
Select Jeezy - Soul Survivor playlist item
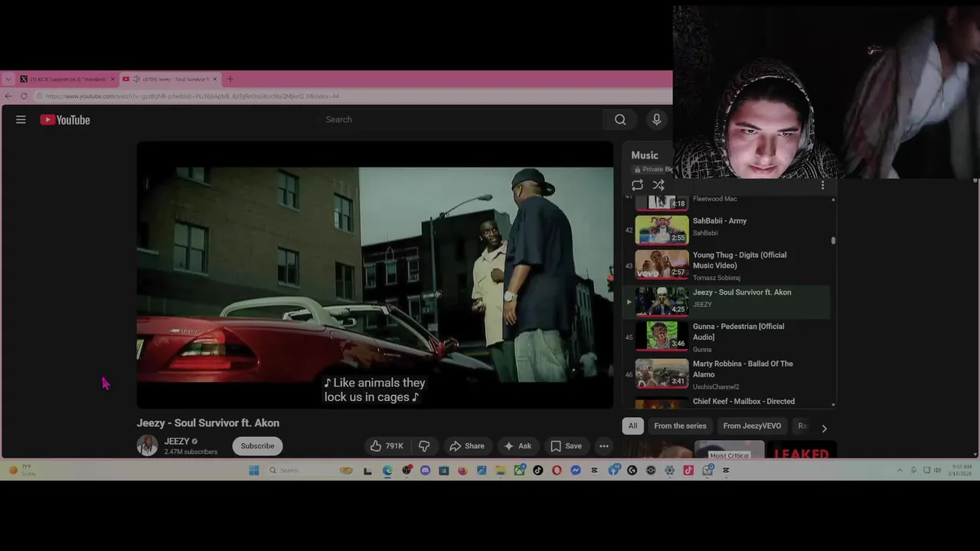[x=727, y=301]
